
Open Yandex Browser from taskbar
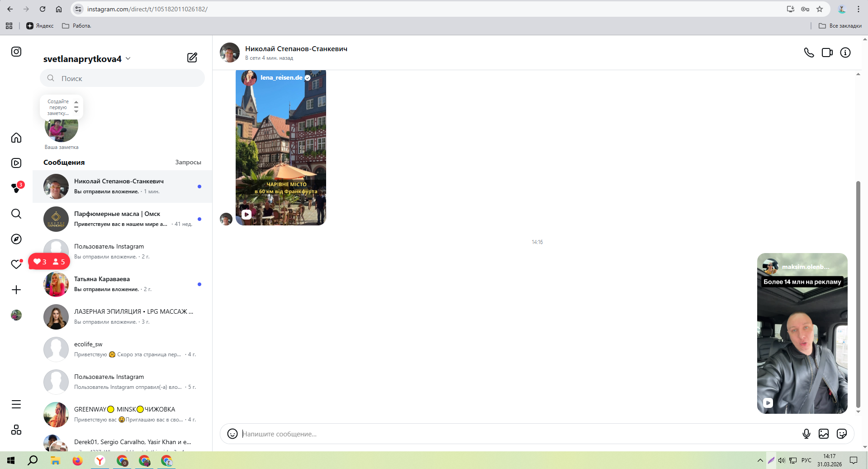(100, 460)
